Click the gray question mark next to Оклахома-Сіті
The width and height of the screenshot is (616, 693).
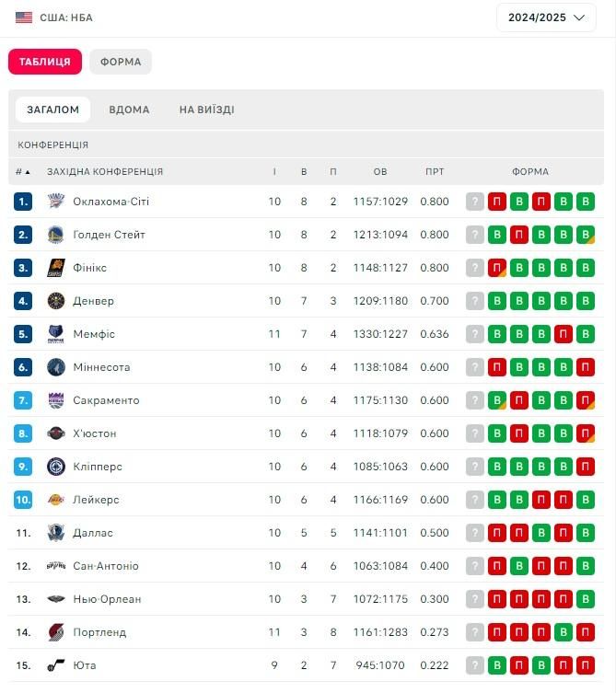coord(474,202)
